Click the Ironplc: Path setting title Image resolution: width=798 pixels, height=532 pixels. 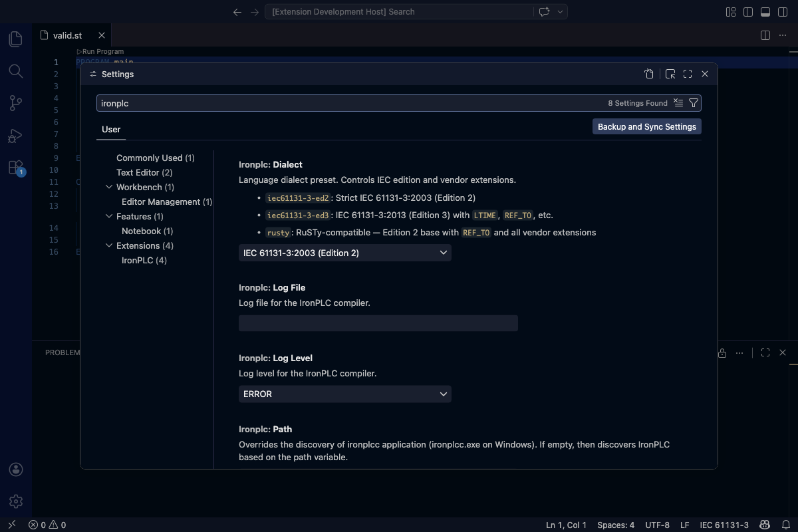pyautogui.click(x=265, y=429)
